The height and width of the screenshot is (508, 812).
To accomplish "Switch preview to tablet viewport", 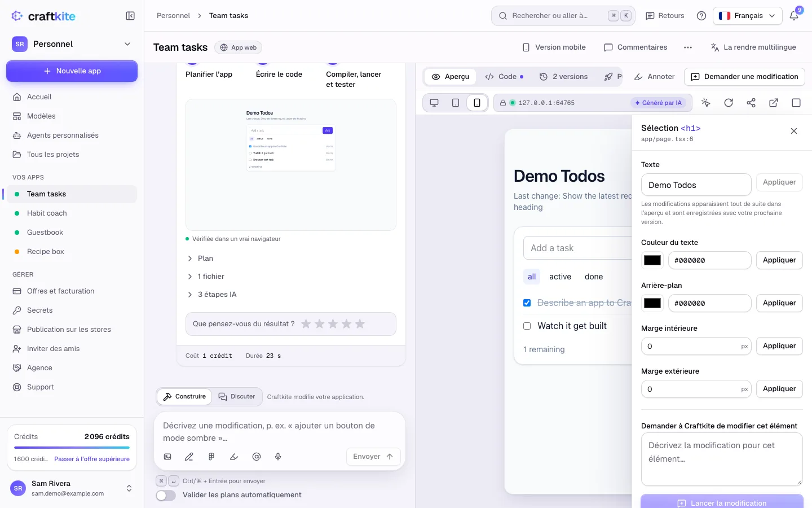I will pyautogui.click(x=456, y=103).
